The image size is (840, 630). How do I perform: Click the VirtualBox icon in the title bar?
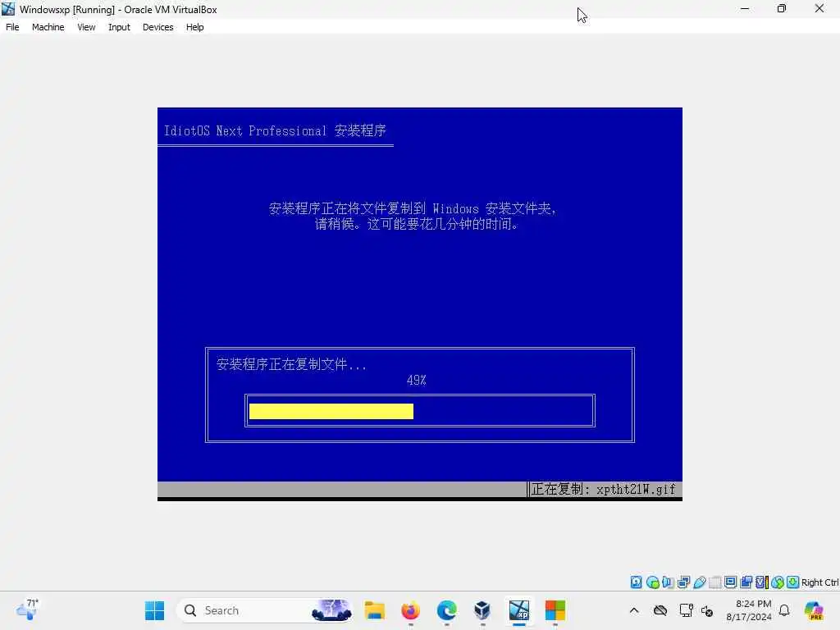pos(8,9)
